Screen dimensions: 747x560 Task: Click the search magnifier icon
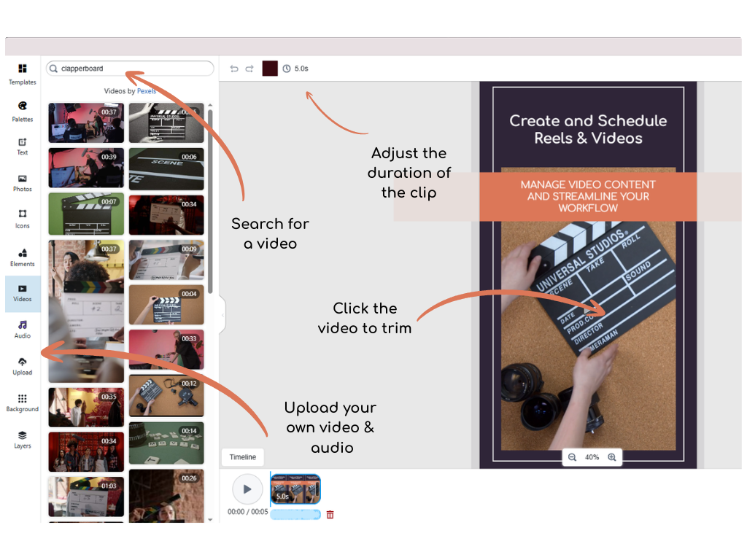pyautogui.click(x=54, y=69)
